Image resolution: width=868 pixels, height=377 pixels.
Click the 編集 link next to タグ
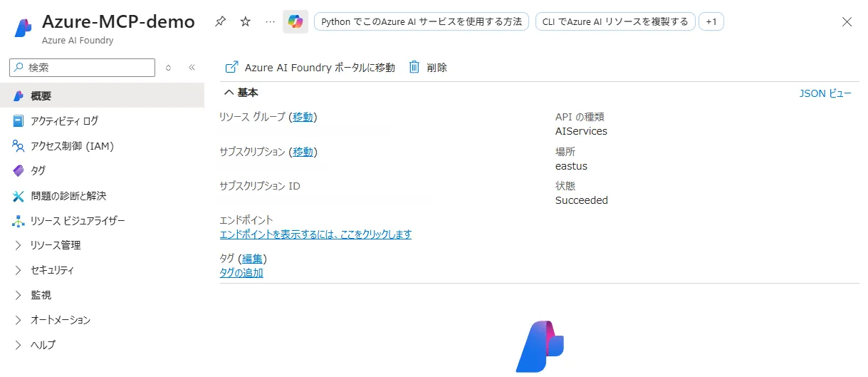point(253,259)
